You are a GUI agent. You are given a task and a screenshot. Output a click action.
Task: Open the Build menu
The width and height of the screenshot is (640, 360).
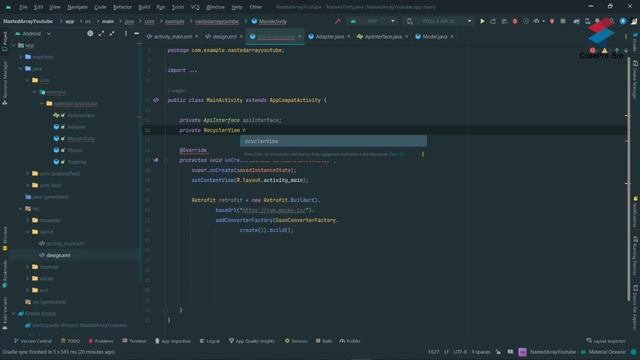coord(144,7)
